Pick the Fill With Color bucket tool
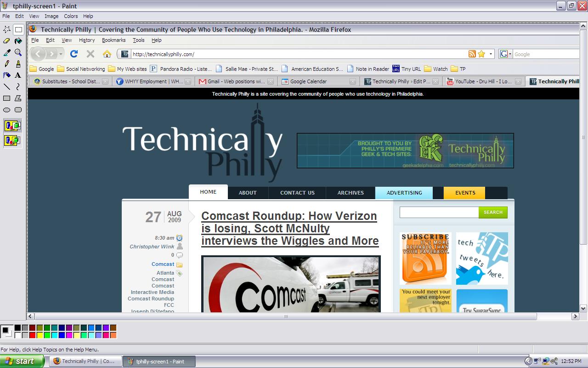588x368 pixels. coord(18,41)
